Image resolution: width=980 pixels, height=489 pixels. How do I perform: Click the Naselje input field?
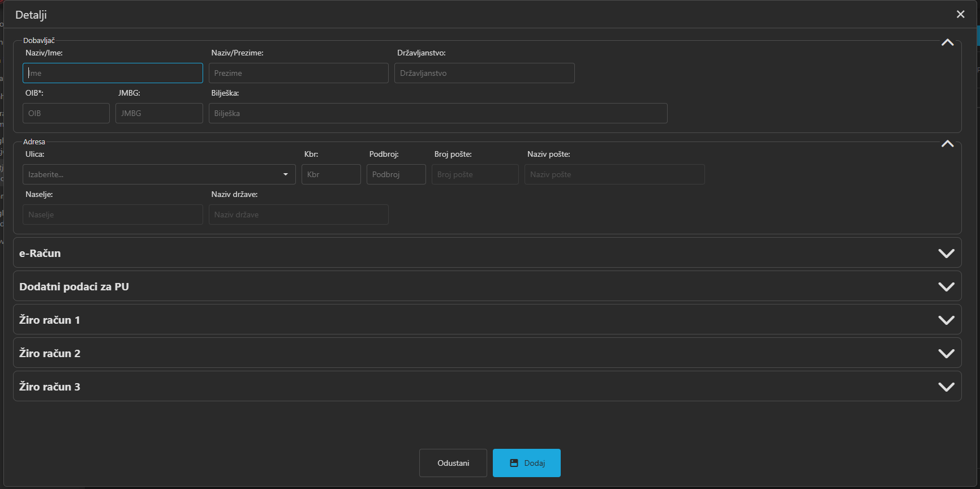point(113,215)
